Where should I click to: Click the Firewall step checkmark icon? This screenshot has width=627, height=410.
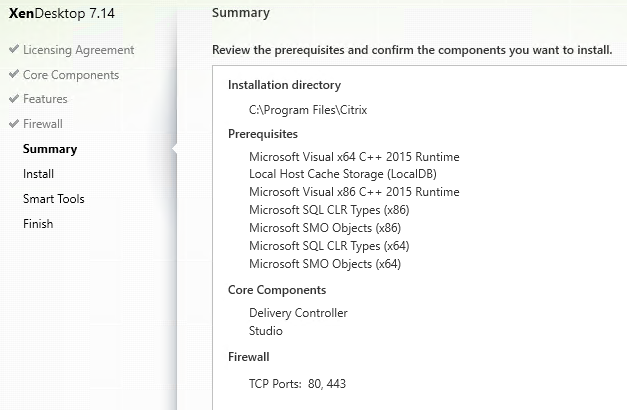click(14, 124)
